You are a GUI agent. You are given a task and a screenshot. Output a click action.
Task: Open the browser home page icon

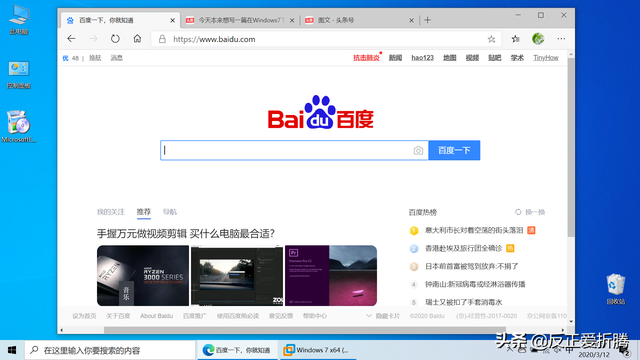pyautogui.click(x=137, y=39)
